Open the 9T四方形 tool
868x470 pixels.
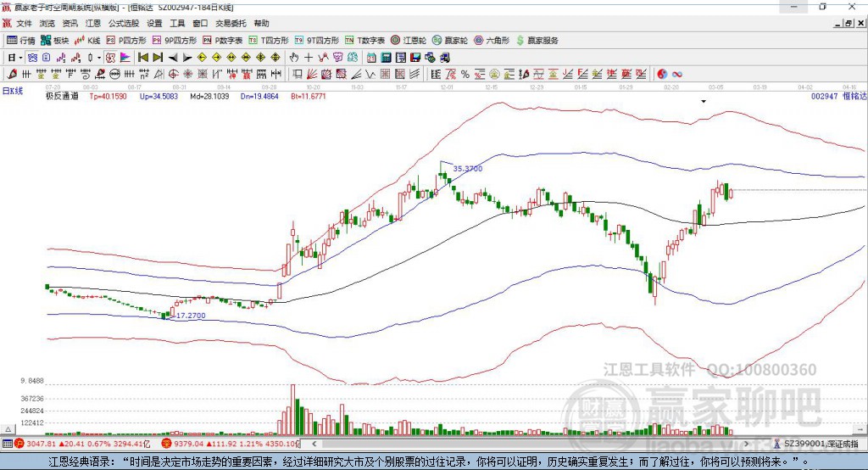coord(317,41)
